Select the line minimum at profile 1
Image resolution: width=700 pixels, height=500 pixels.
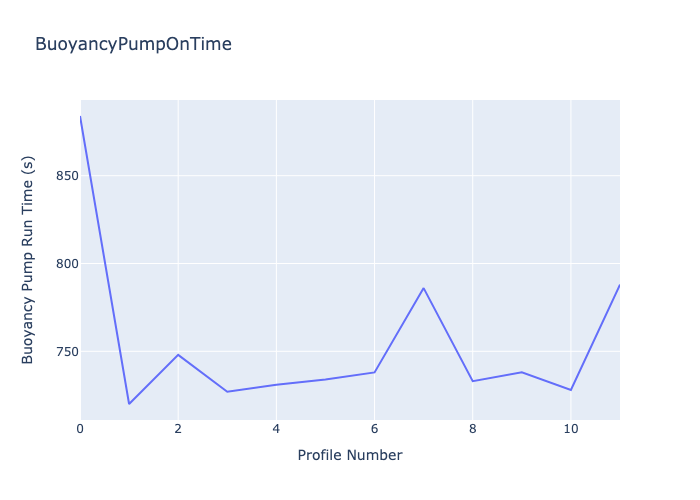[x=129, y=404]
